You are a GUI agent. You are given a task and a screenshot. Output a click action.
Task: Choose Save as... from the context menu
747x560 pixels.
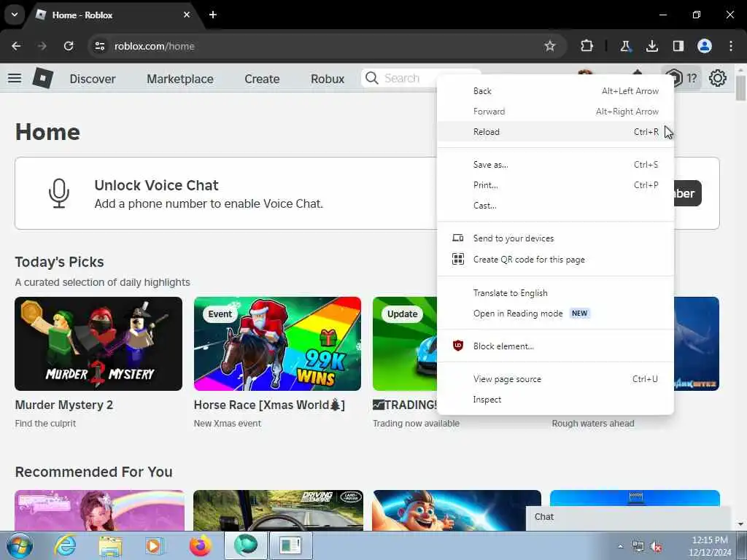point(555,165)
